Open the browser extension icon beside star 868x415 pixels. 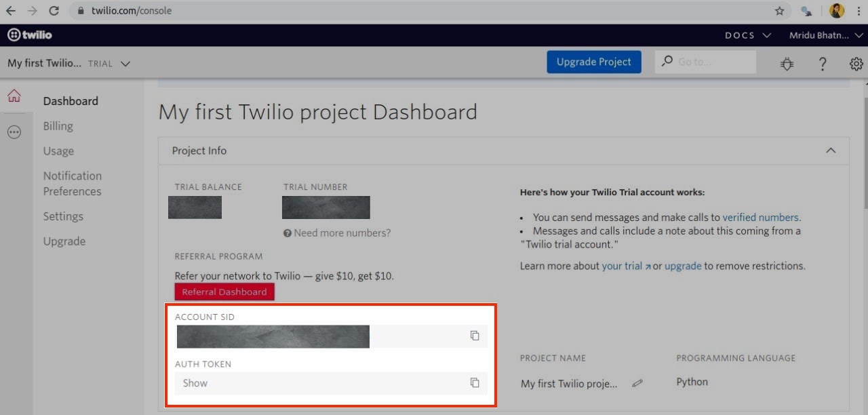tap(806, 11)
